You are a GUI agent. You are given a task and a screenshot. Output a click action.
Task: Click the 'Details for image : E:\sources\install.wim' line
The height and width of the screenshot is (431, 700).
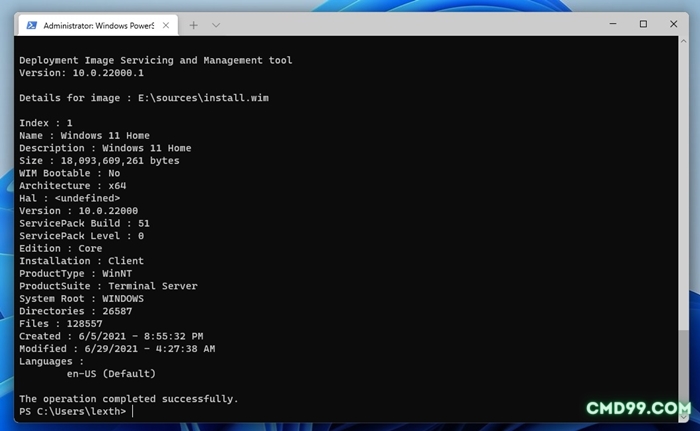[x=144, y=98]
